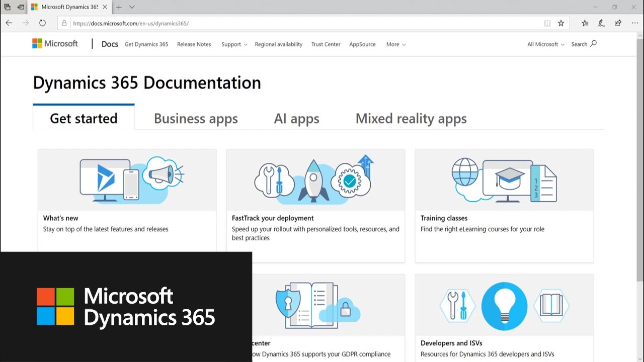Viewport: 644px width, 362px height.
Task: Refresh the page with the reload icon
Action: click(42, 23)
